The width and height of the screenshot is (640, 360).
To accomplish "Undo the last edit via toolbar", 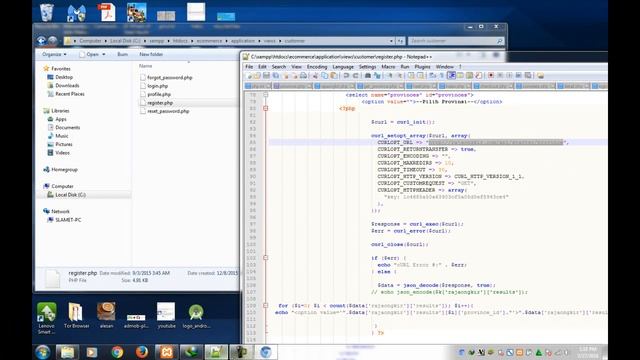I will point(346,76).
